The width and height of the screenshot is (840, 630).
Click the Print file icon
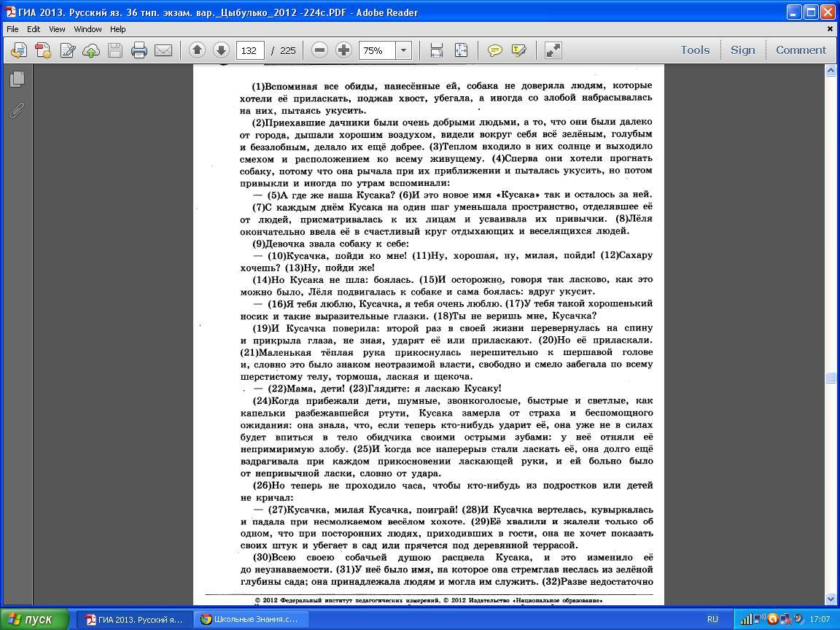click(139, 50)
